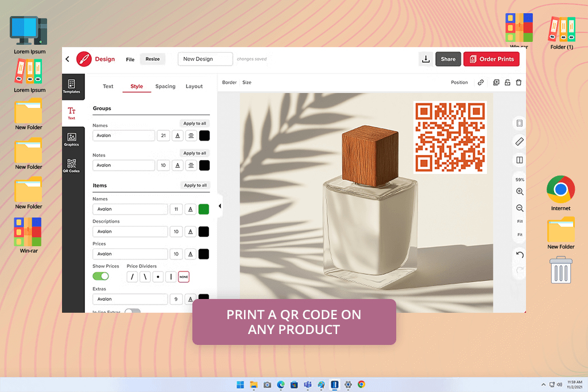Collapse the style panel with the arrow handle
The height and width of the screenshot is (392, 588).
(x=220, y=206)
